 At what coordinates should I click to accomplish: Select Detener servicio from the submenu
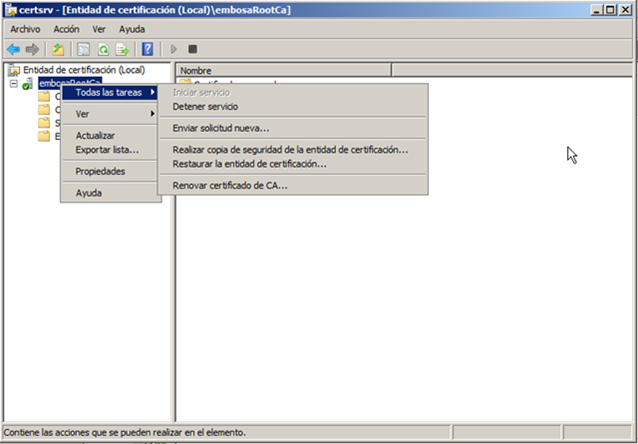point(205,106)
